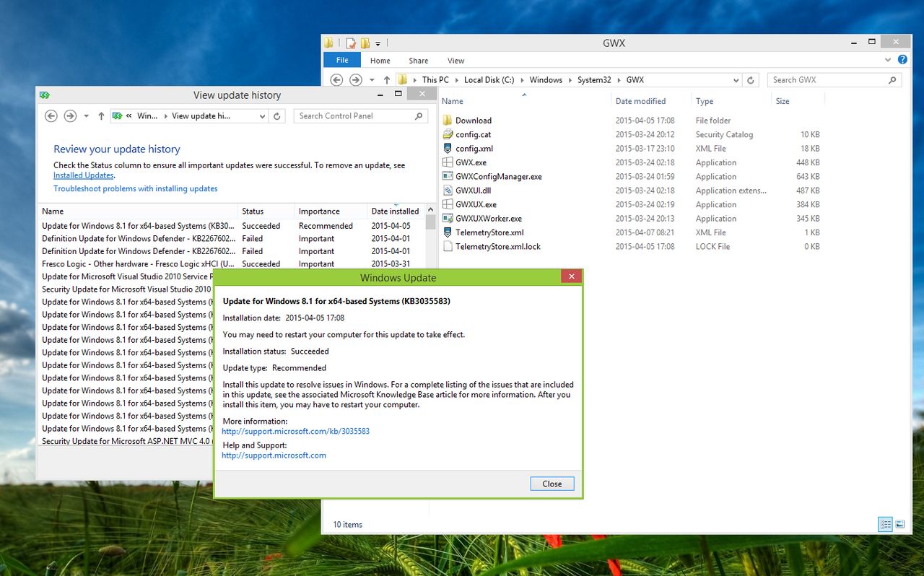Click the Win... breadcrumb in update history address bar
924x576 pixels.
pyautogui.click(x=147, y=116)
